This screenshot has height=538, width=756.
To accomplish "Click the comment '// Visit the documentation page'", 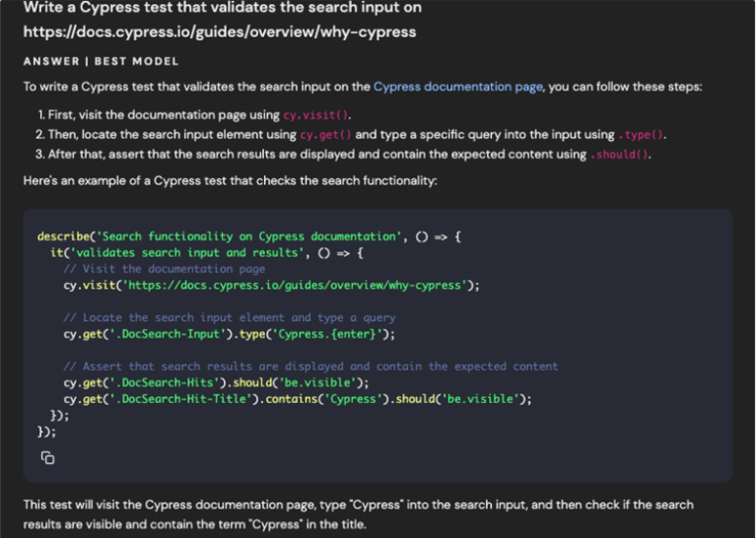I will (x=164, y=269).
